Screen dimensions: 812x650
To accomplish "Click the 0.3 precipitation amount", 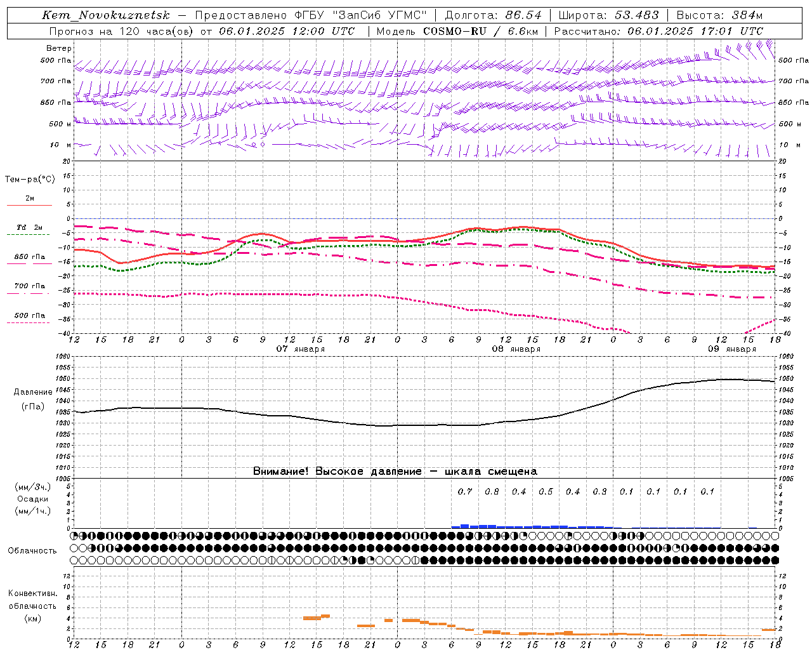I will [599, 491].
